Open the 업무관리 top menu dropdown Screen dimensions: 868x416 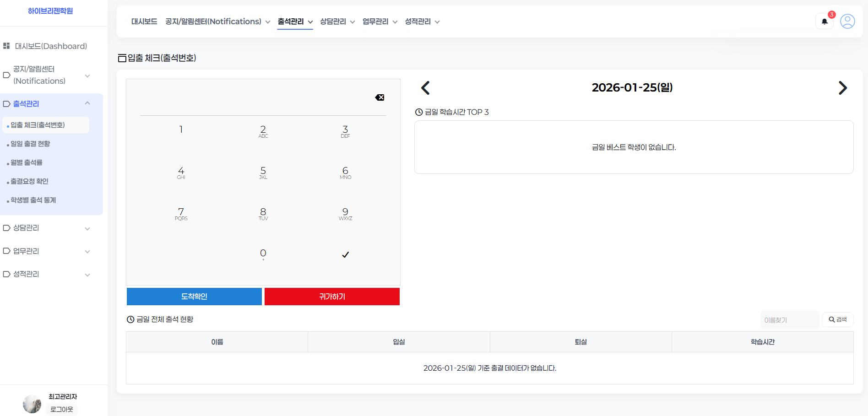pos(380,22)
